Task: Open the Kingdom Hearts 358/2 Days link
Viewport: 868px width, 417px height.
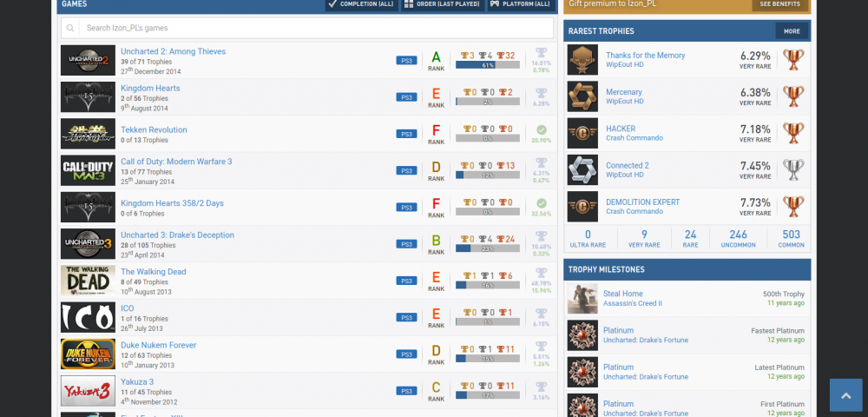Action: pos(172,203)
